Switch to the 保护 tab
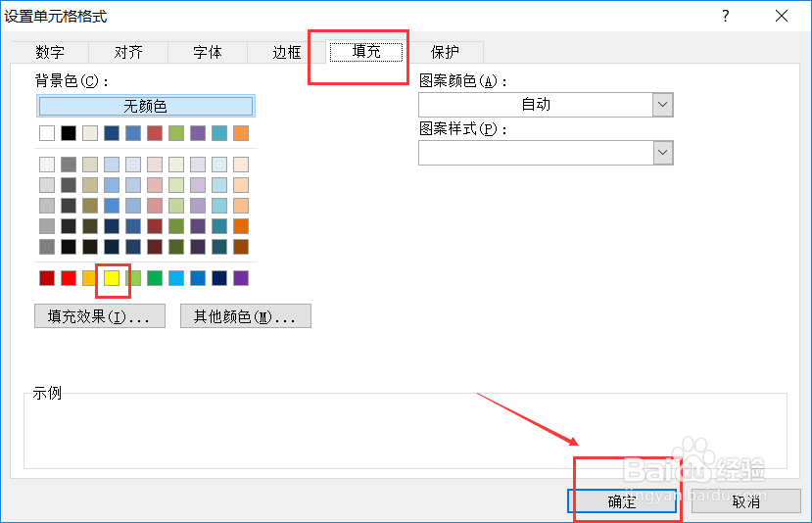Screen dimensions: 812x523 pos(445,52)
